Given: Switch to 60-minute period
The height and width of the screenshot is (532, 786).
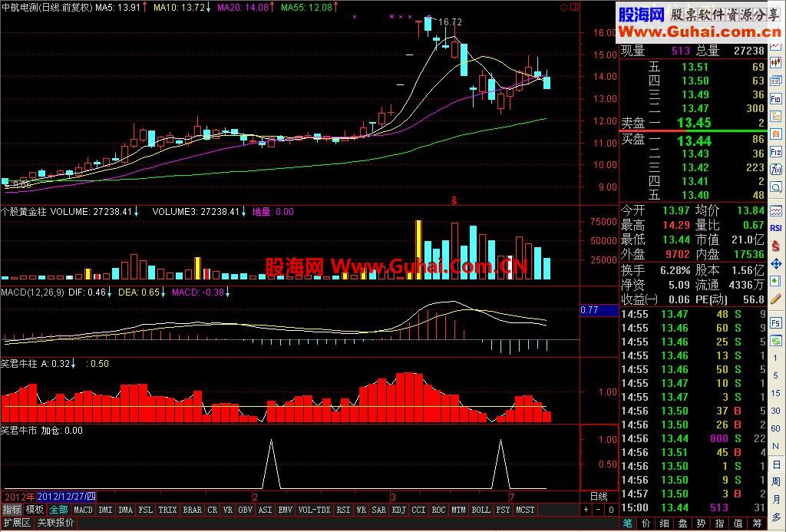Looking at the screenshot, I should 776,428.
